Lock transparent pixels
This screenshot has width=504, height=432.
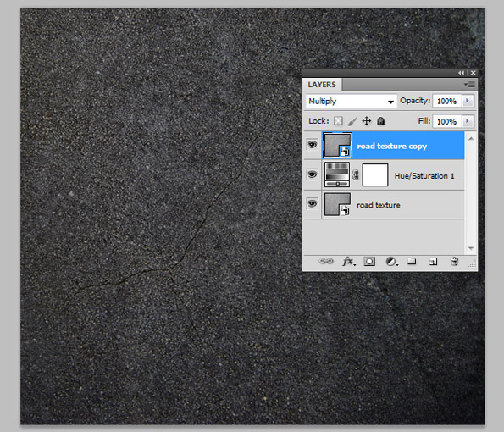point(338,121)
